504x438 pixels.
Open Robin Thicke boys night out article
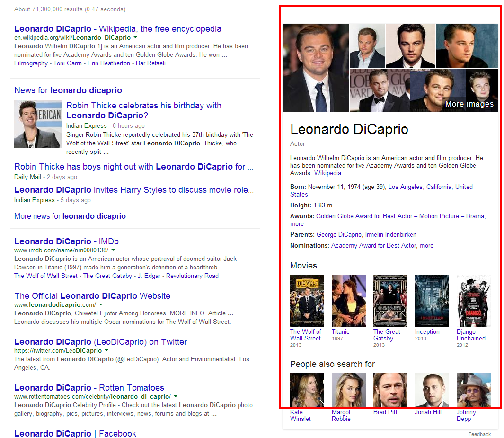click(x=134, y=167)
